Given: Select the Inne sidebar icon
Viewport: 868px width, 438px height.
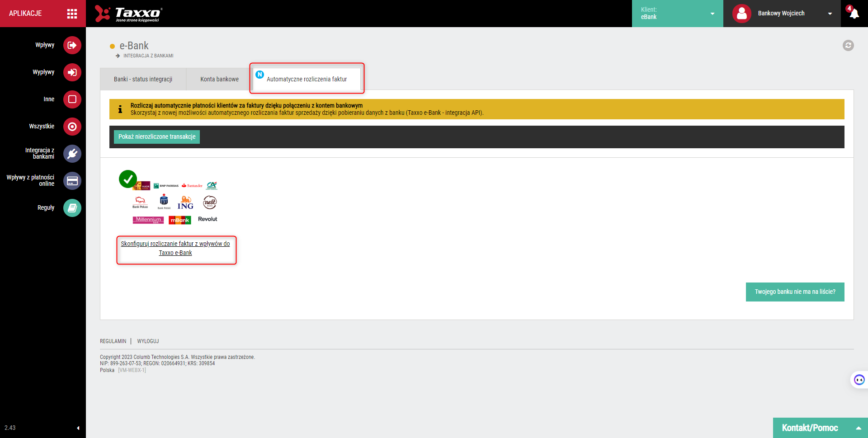Looking at the screenshot, I should click(x=72, y=99).
